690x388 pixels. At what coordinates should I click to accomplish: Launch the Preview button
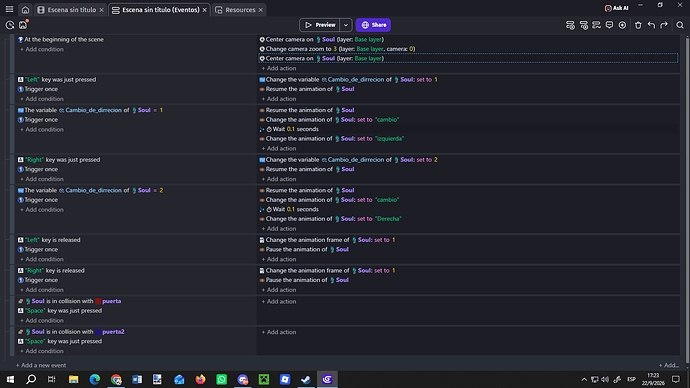click(320, 25)
